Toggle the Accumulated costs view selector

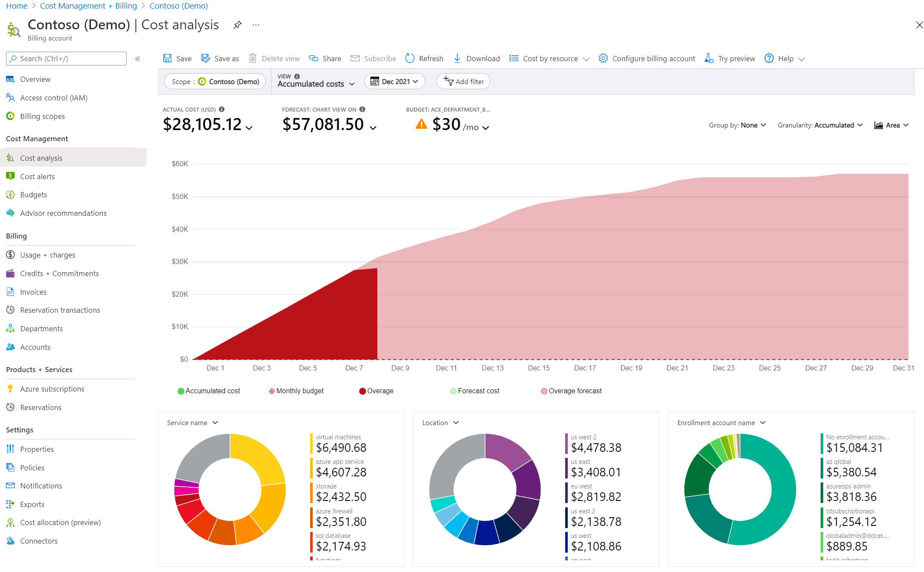pos(315,84)
